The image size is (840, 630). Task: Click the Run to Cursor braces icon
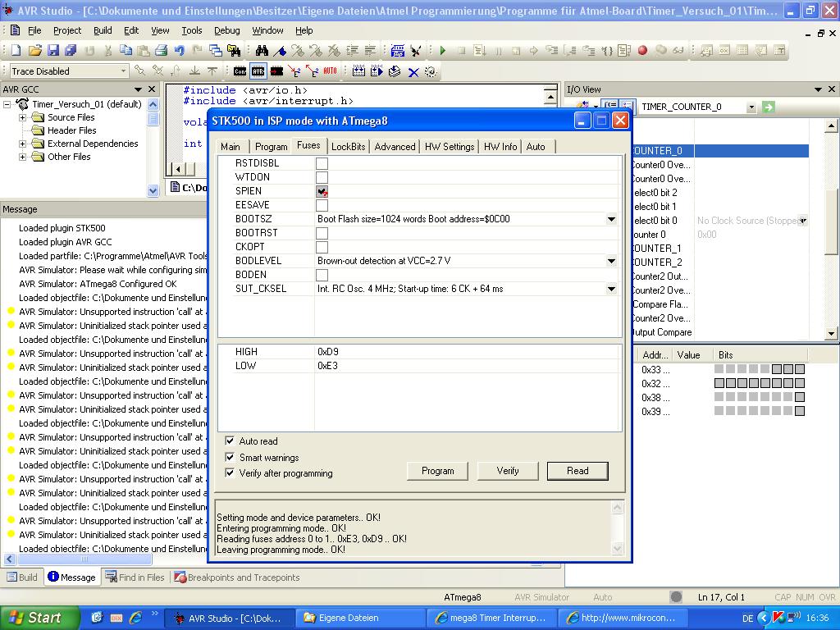click(607, 50)
